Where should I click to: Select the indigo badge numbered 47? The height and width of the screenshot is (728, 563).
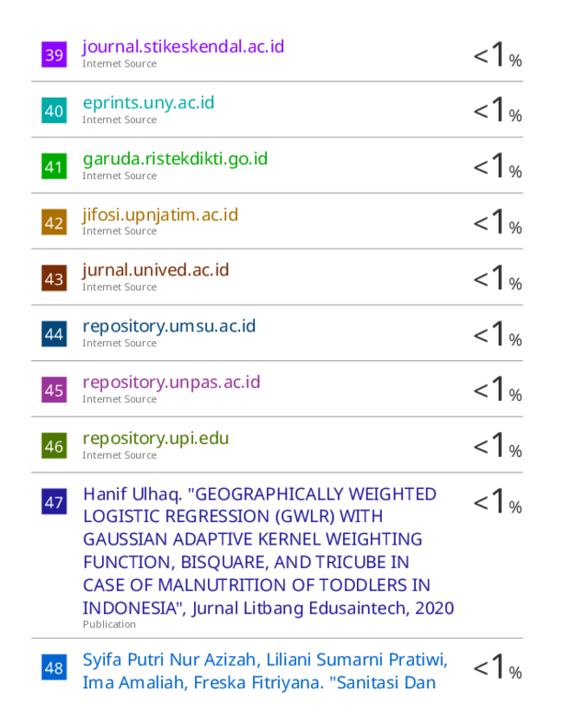(54, 501)
